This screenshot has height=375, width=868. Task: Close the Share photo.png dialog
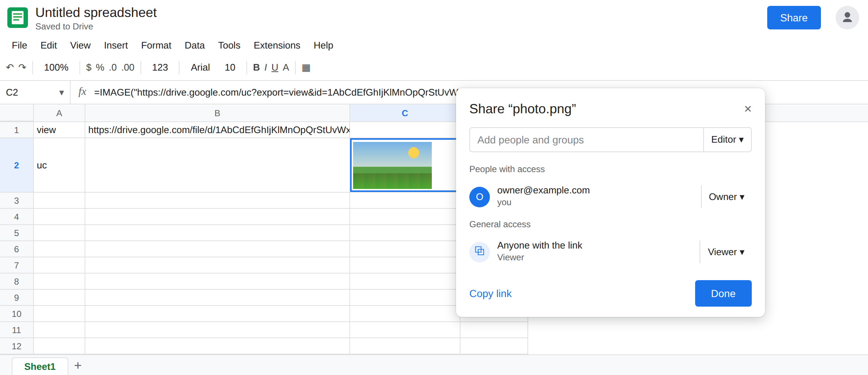point(748,109)
